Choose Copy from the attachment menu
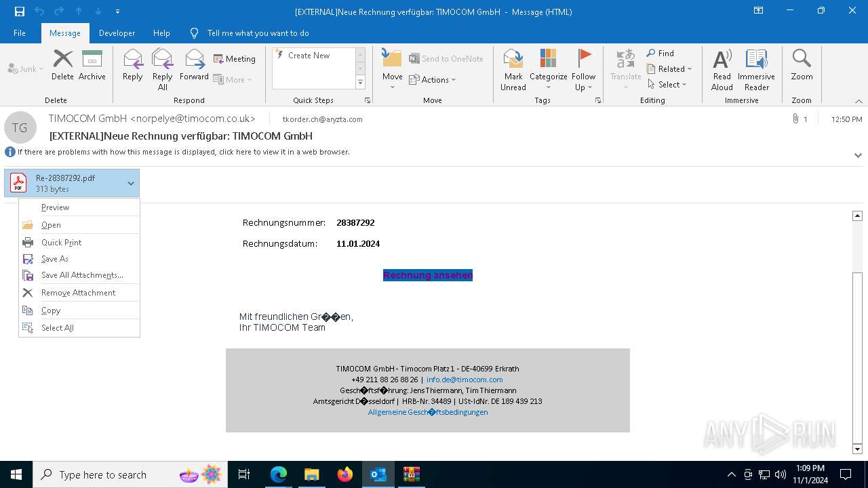Viewport: 868px width, 488px height. tap(79, 310)
